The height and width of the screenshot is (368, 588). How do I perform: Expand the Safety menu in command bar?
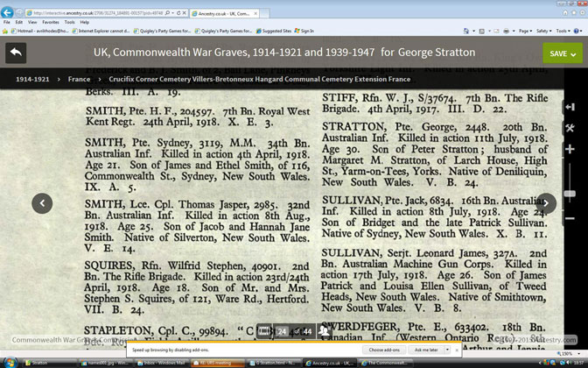point(543,32)
